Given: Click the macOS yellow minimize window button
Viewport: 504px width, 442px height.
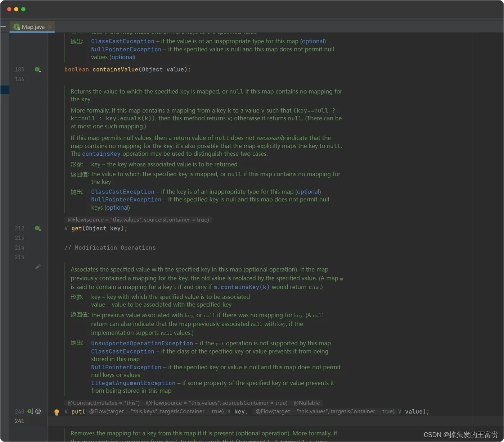Looking at the screenshot, I should 16,9.
